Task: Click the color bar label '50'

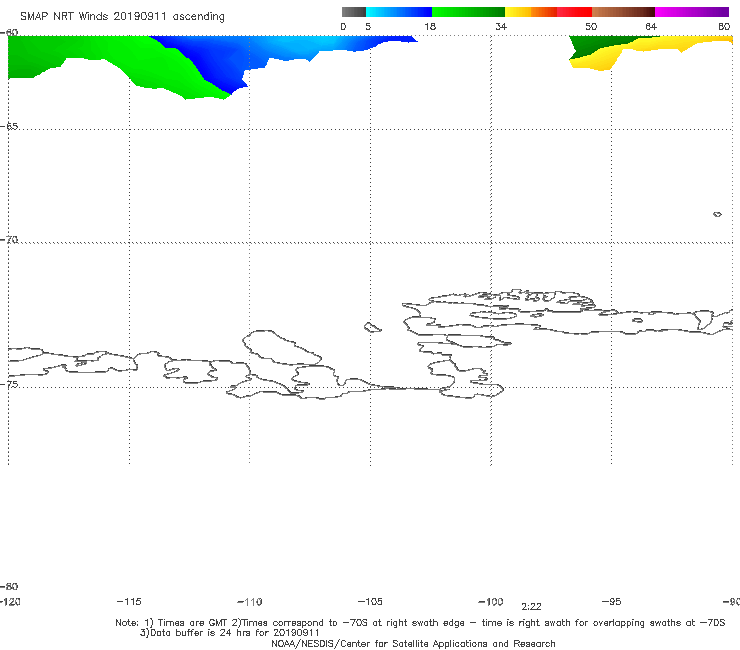Action: point(591,26)
